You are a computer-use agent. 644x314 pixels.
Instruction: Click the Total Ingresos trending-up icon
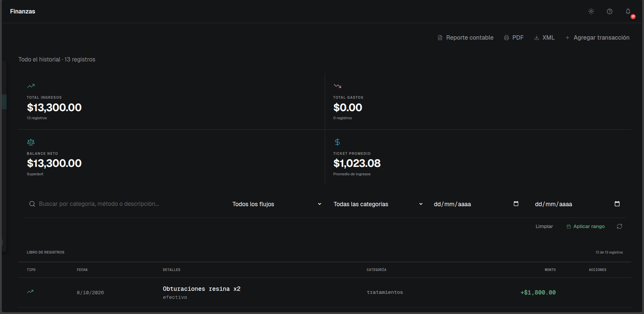(x=31, y=86)
